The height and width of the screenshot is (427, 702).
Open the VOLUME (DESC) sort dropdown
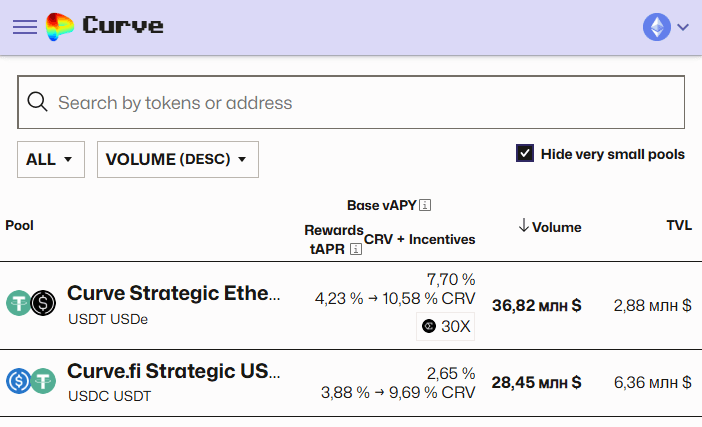pos(178,159)
